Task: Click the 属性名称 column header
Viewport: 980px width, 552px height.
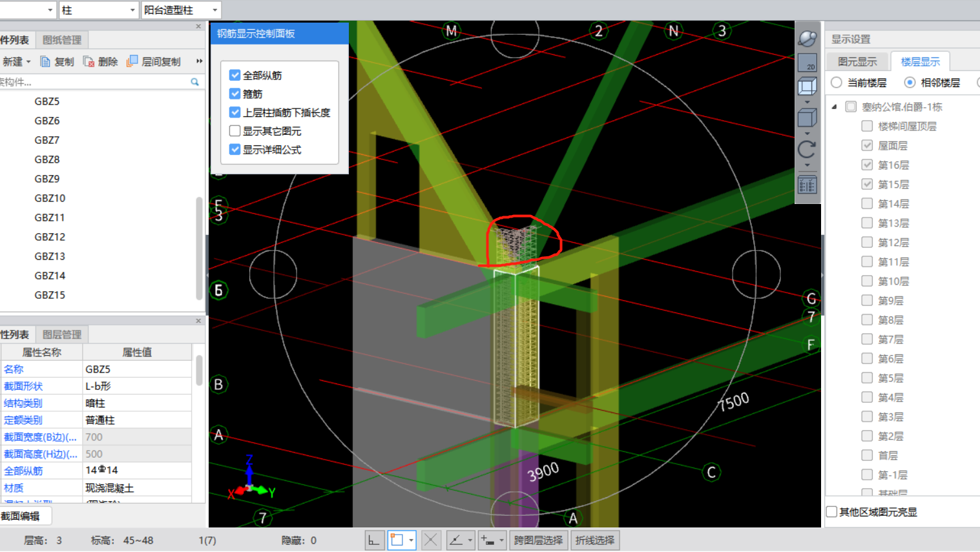Action: [x=42, y=352]
